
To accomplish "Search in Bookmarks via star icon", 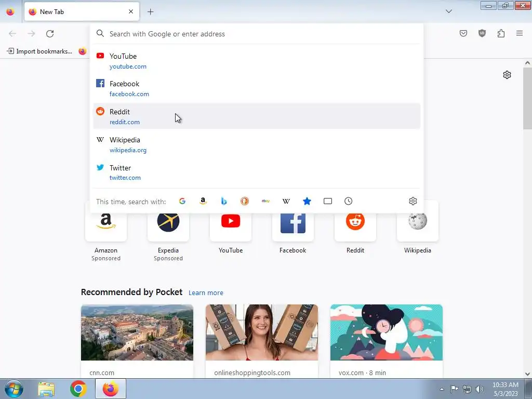I will click(x=307, y=201).
